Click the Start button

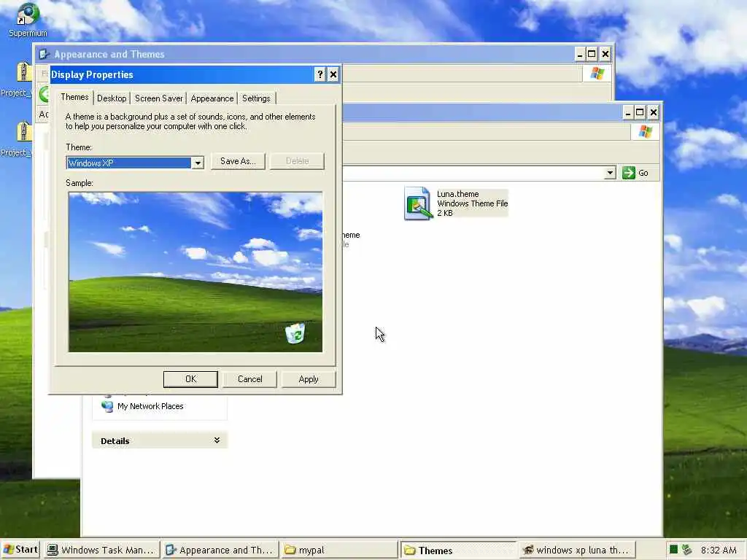(x=20, y=550)
